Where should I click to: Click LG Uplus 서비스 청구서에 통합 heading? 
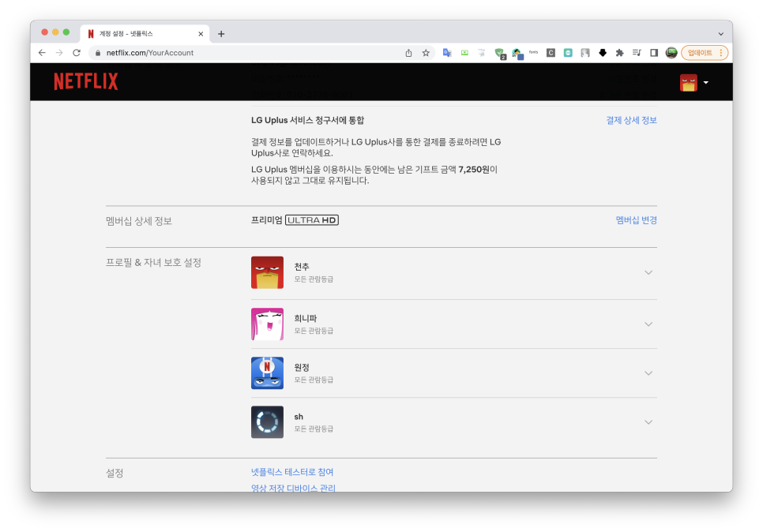click(307, 120)
